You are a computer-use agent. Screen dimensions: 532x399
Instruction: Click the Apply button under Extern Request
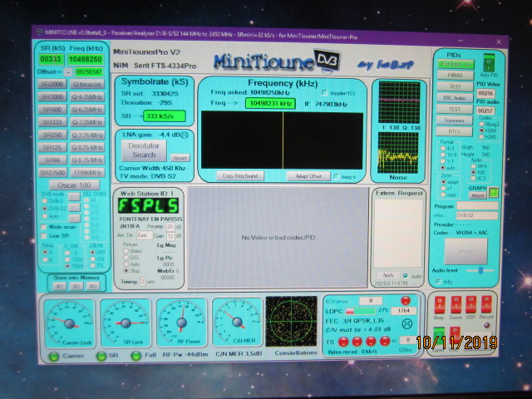[388, 275]
